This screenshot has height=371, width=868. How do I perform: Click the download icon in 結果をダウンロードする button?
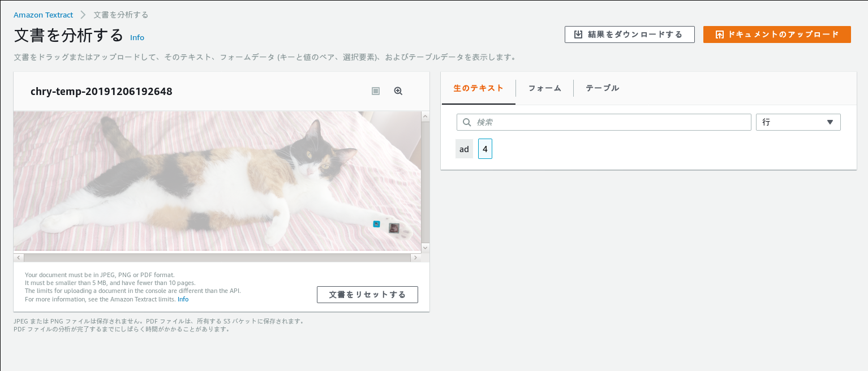click(x=578, y=34)
